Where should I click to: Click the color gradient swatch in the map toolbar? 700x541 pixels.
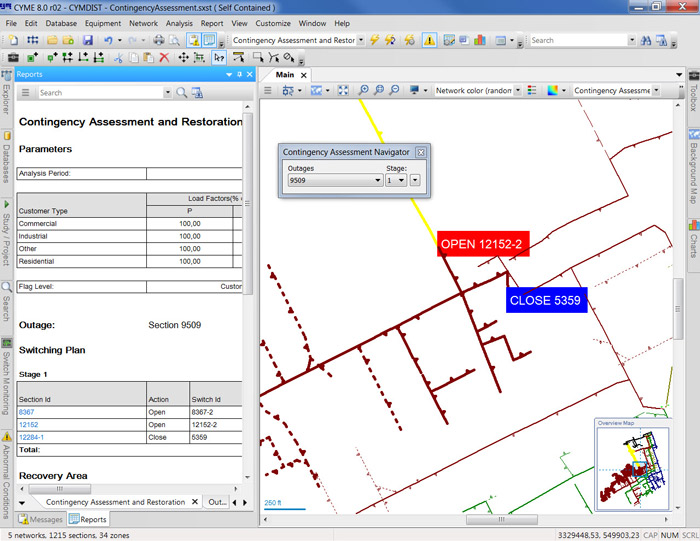coord(553,91)
